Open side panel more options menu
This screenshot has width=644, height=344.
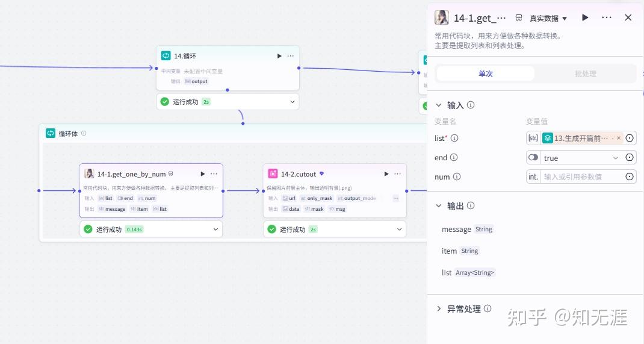606,17
